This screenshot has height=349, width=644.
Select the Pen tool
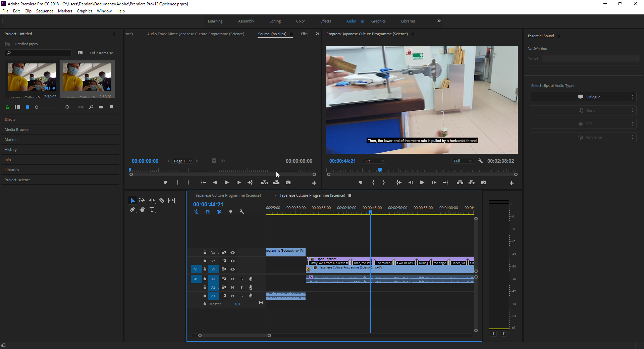pos(132,210)
